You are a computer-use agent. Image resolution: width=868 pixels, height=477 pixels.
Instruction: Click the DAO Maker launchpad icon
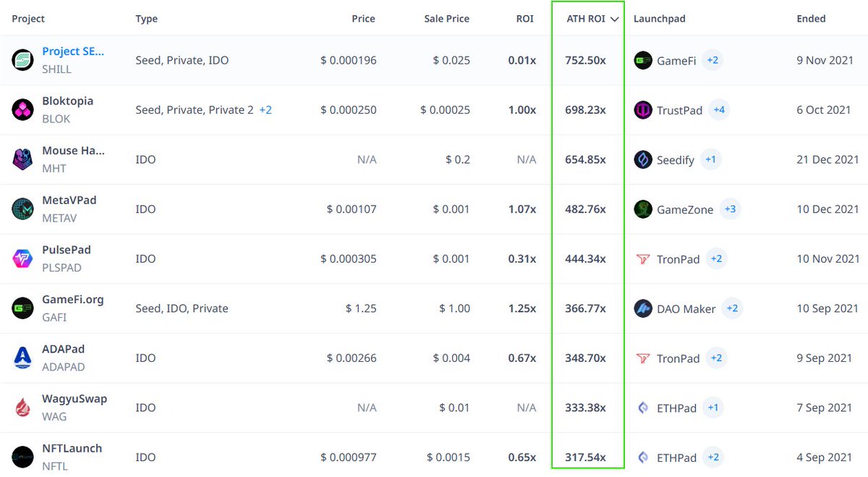click(643, 308)
